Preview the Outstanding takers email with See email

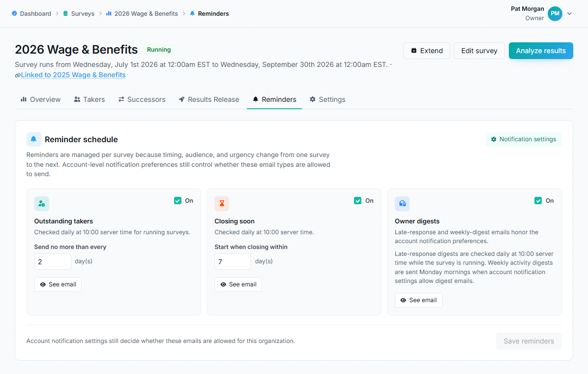click(58, 284)
